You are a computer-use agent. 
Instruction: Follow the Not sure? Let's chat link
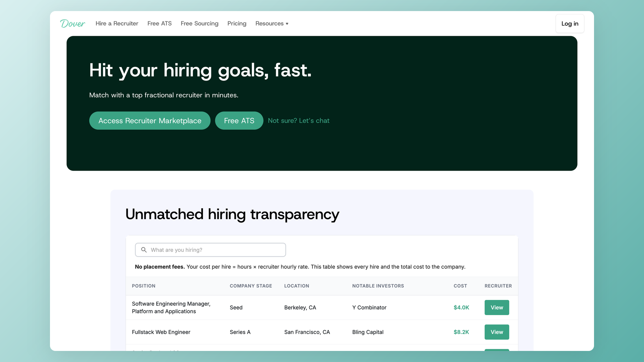tap(299, 121)
